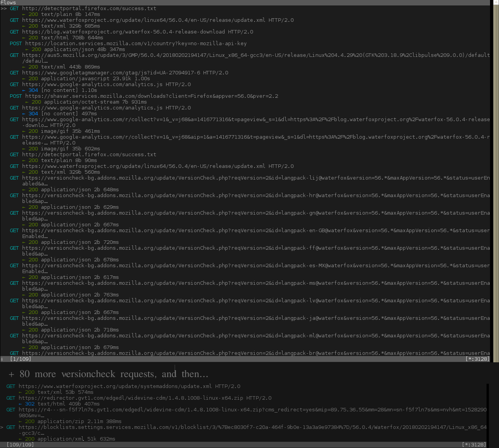Select the googletagmanager.com gtag/js flow
499x448 pixels.
coord(119,72)
